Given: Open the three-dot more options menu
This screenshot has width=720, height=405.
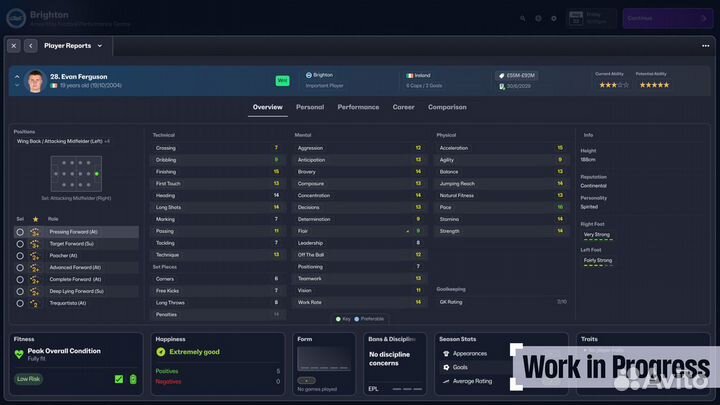Looking at the screenshot, I should point(705,46).
